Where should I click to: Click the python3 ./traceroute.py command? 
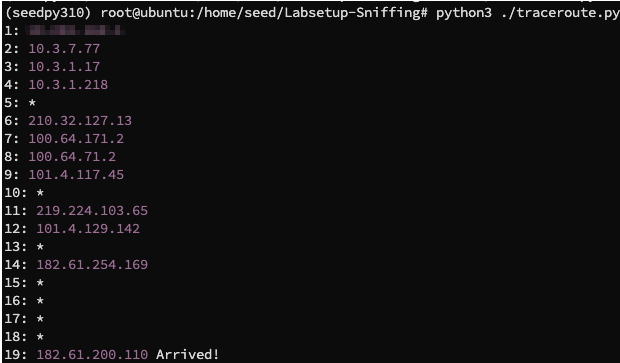pyautogui.click(x=527, y=13)
